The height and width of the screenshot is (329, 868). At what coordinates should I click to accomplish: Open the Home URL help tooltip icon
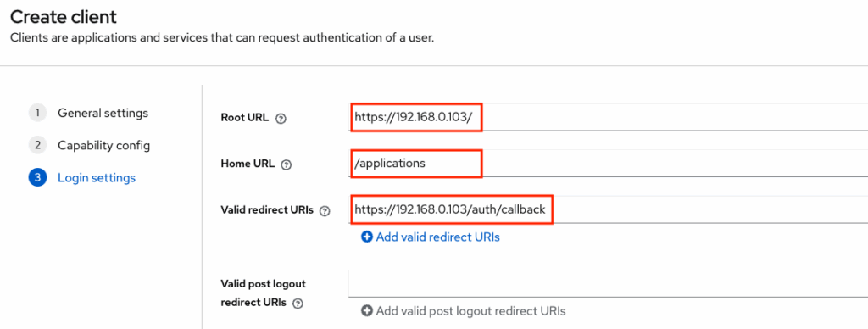287,164
